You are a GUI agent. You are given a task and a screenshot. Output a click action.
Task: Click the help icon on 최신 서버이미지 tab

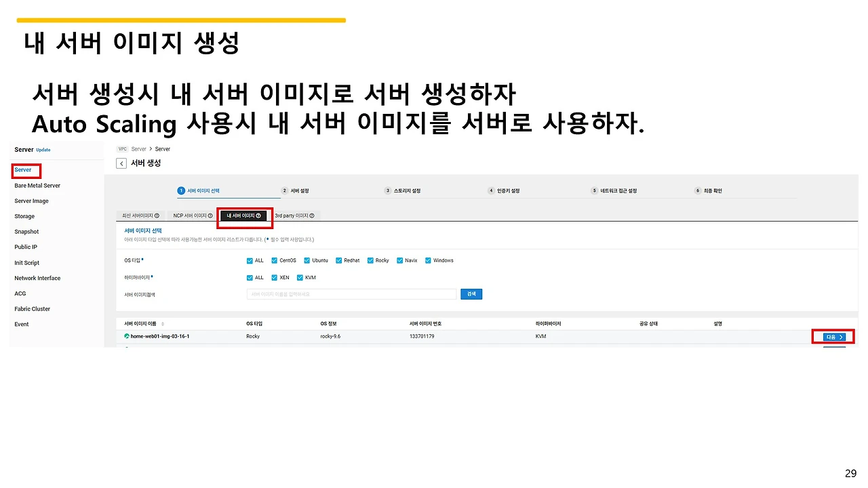157,215
